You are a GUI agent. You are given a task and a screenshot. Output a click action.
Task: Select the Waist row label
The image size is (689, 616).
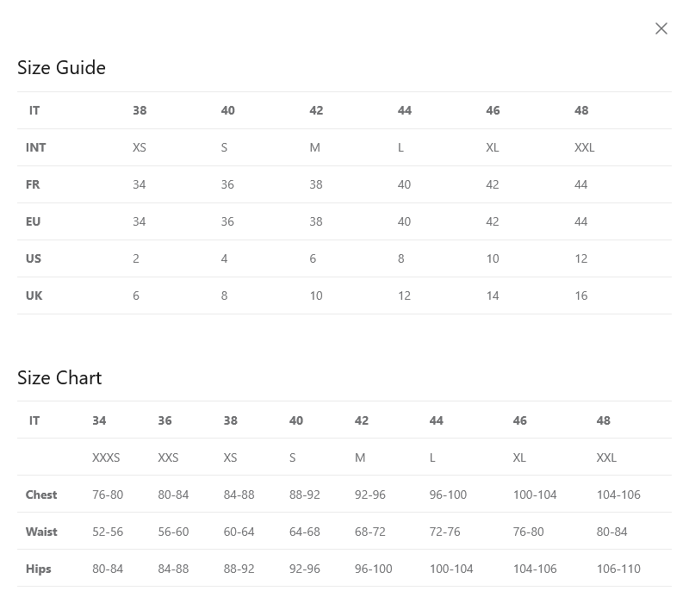tap(41, 532)
